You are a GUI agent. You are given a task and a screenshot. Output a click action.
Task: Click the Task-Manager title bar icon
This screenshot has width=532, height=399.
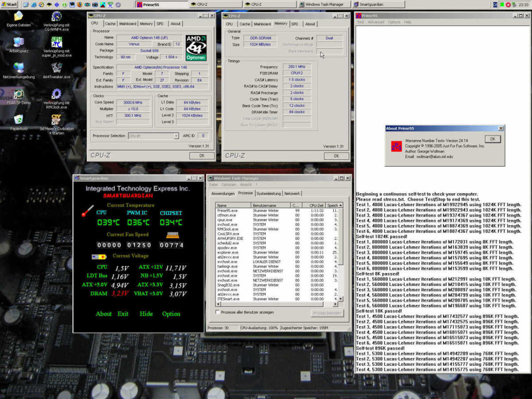point(211,178)
